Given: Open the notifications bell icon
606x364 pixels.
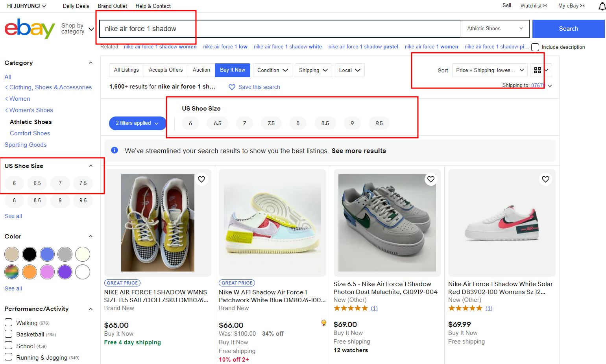Looking at the screenshot, I should (x=602, y=6).
